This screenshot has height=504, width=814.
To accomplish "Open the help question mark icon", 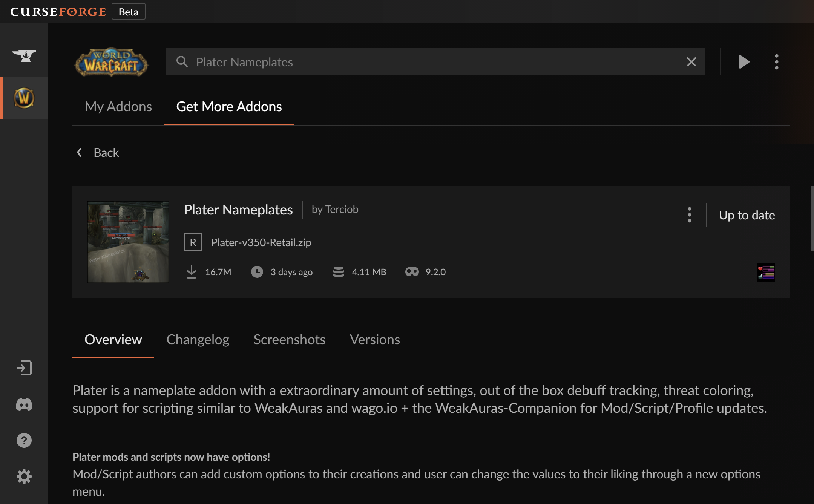I will pyautogui.click(x=24, y=440).
